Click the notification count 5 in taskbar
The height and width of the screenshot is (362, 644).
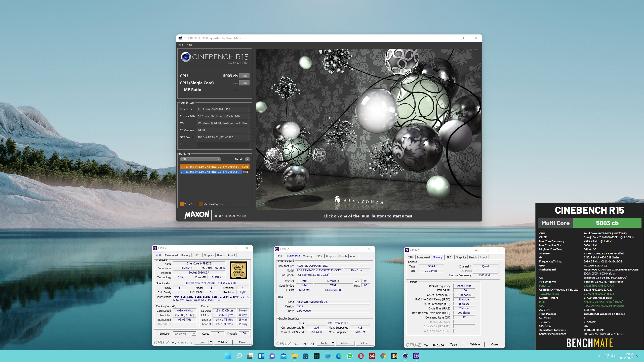tap(637, 356)
